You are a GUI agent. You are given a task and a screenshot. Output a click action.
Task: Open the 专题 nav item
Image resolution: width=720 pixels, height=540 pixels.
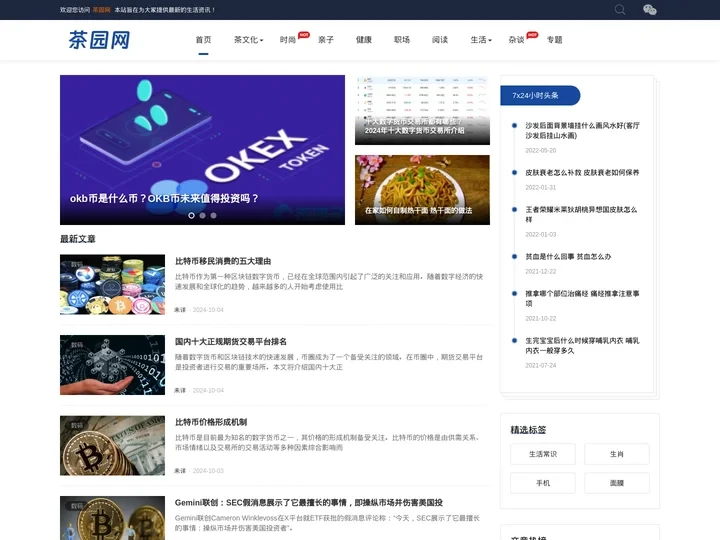(x=555, y=40)
